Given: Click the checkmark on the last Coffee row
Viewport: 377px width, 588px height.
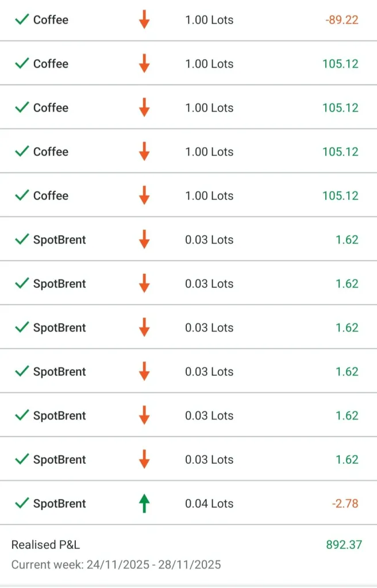Looking at the screenshot, I should click(22, 195).
